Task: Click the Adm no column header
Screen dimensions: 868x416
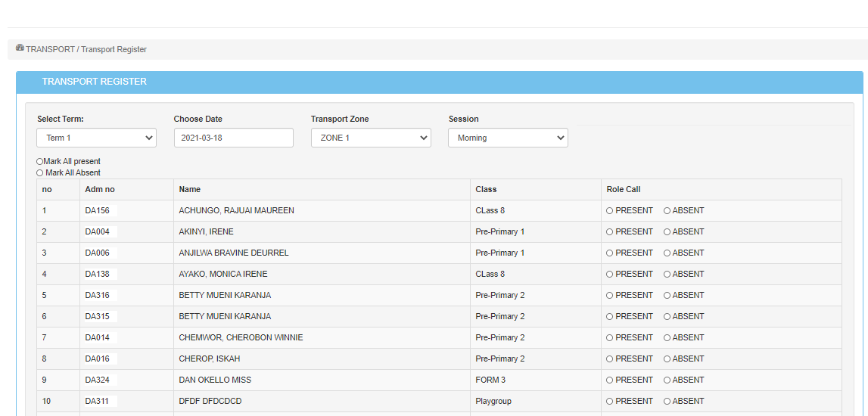Action: [x=100, y=189]
